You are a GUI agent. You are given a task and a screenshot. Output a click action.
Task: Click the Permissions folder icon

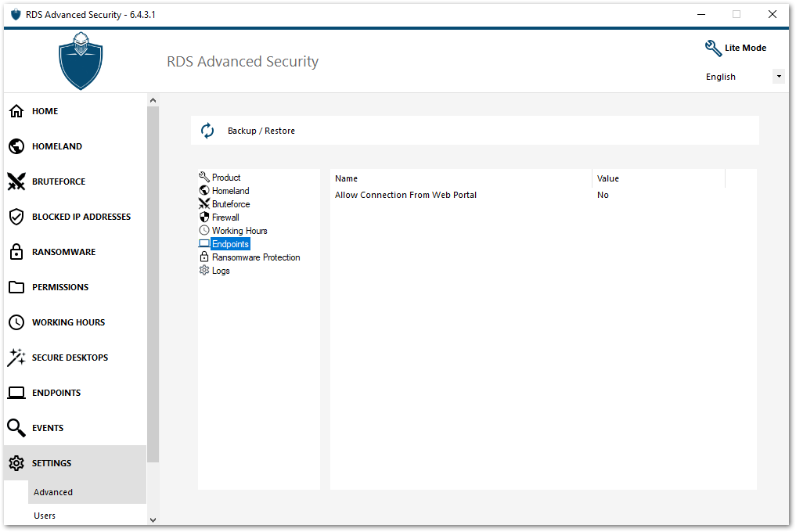pos(16,287)
